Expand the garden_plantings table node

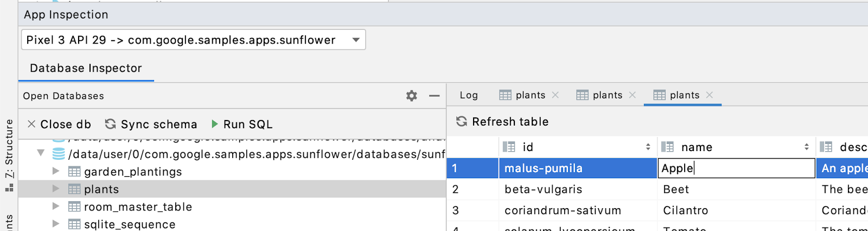55,171
